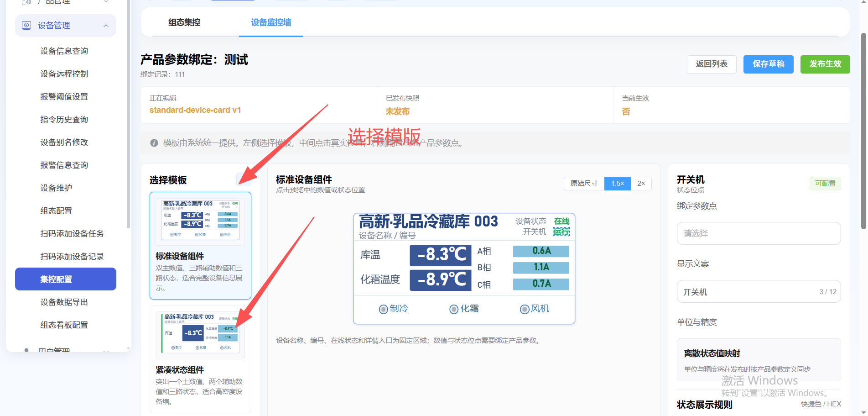Click the page vertical scrollbar on right edge
Viewport: 868px width, 416px height.
[x=863, y=132]
